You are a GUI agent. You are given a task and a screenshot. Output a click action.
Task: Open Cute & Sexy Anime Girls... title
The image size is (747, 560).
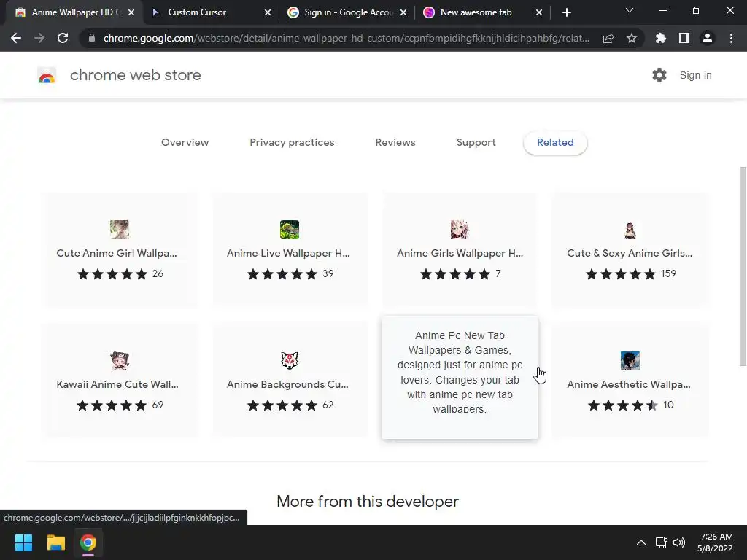click(x=630, y=253)
